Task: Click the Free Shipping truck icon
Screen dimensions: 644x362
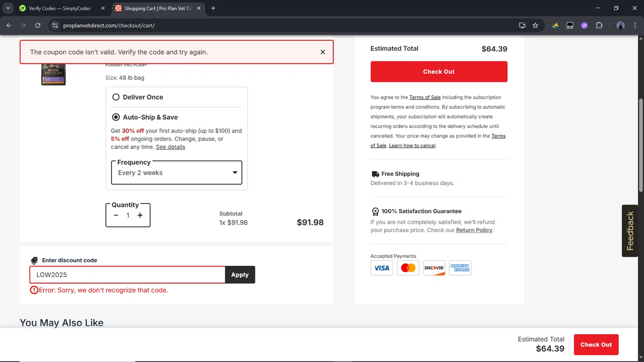Action: pos(375,174)
